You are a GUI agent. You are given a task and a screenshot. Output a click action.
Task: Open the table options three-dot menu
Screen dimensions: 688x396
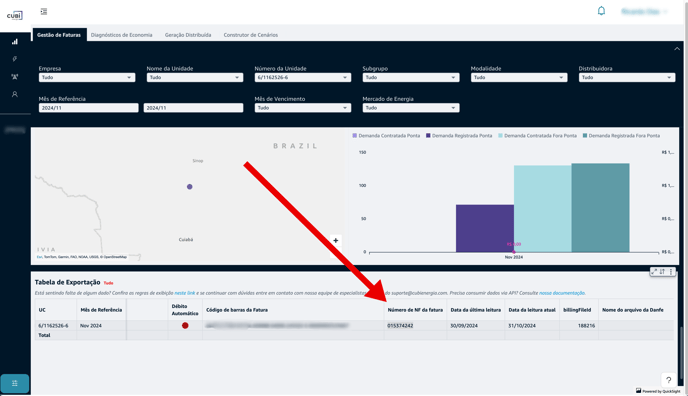pos(671,272)
